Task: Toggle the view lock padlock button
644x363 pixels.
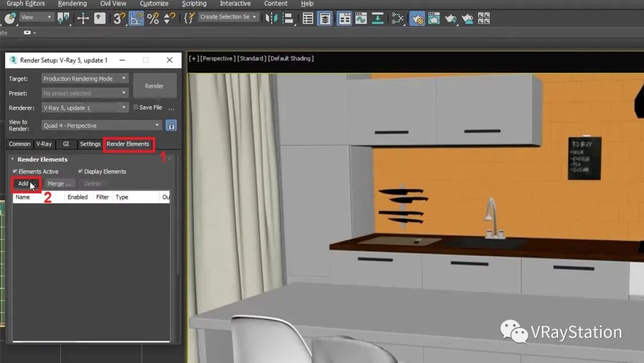Action: pos(171,125)
